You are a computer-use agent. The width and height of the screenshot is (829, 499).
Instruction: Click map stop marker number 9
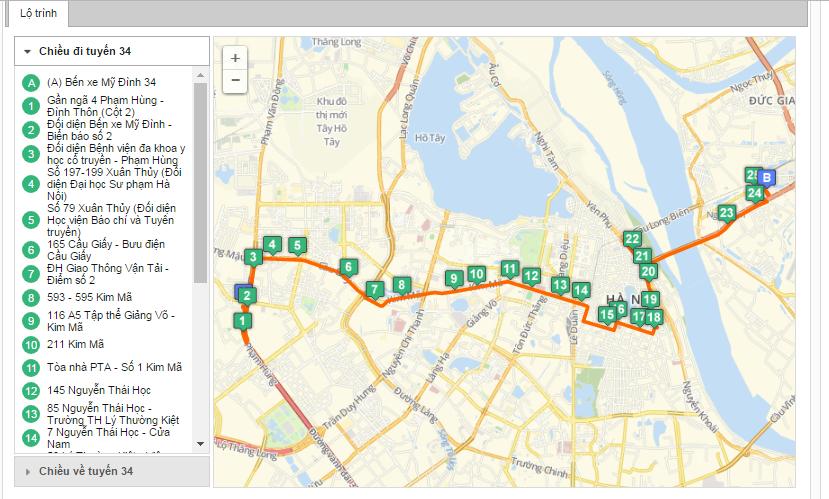[x=453, y=278]
